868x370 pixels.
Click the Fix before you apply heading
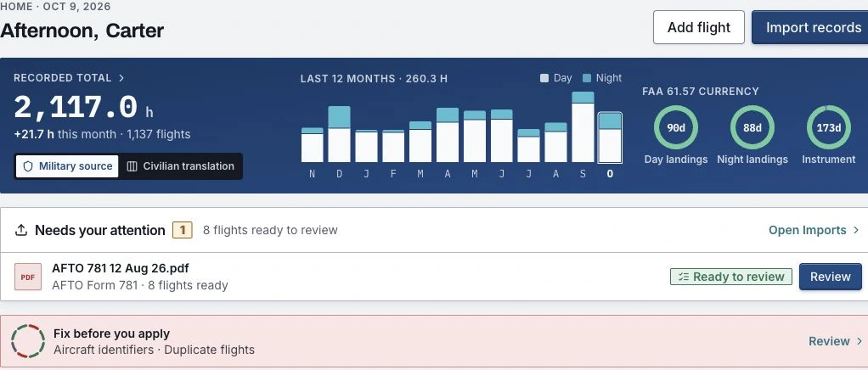(111, 334)
